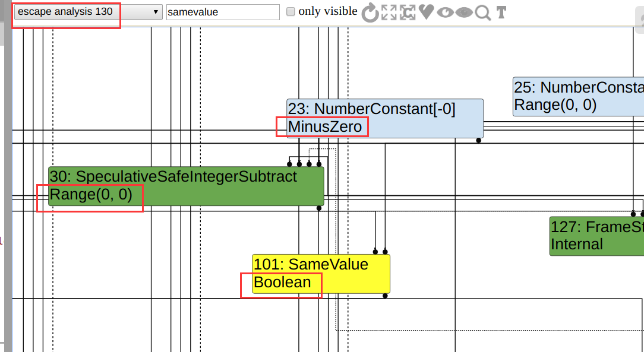Select node 30: SpeculativeSafeIntegerSubtract
Image resolution: width=644 pixels, height=352 pixels.
point(186,186)
